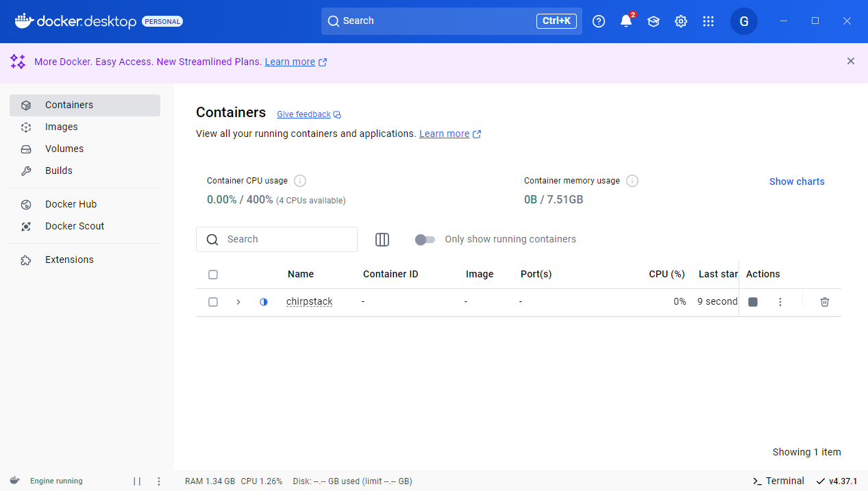Check the select all containers checkbox
Screen dimensions: 868x491
pyautogui.click(x=213, y=275)
